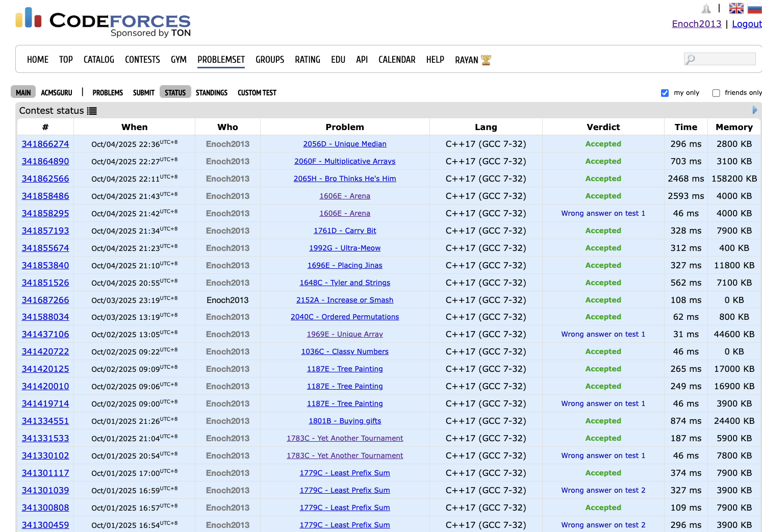Open the Enoch2013 profile link in header

pos(696,24)
